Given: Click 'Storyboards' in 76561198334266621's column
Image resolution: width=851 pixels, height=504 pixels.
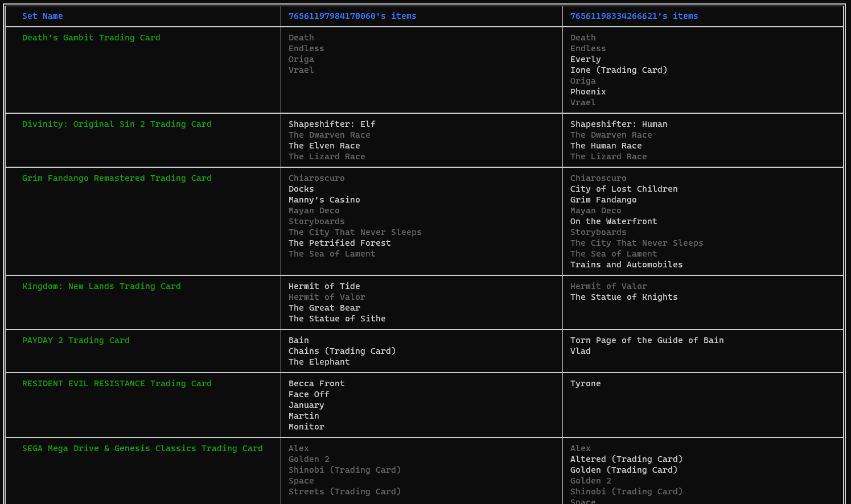Looking at the screenshot, I should click(x=598, y=232).
